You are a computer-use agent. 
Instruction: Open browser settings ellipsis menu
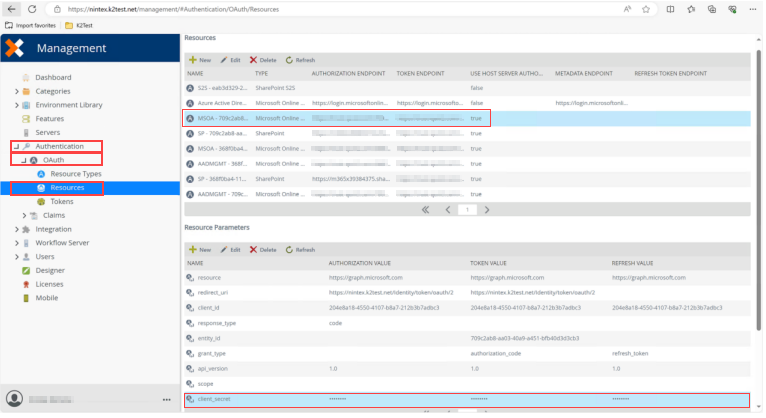tap(752, 9)
